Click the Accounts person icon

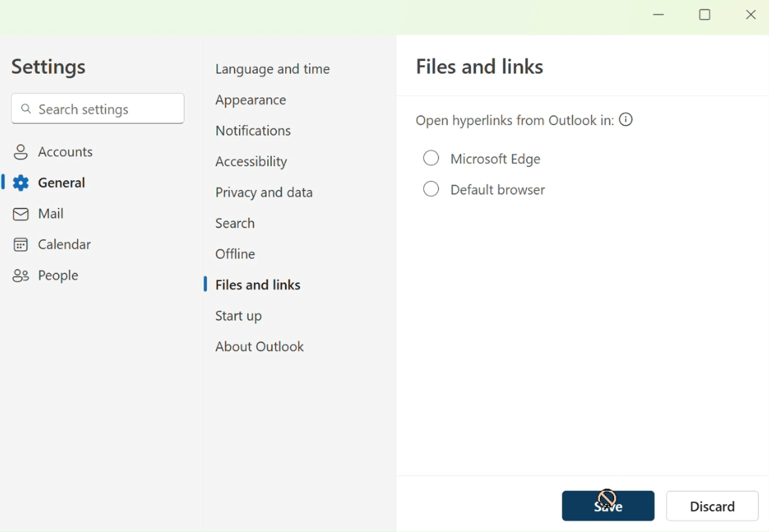(20, 152)
